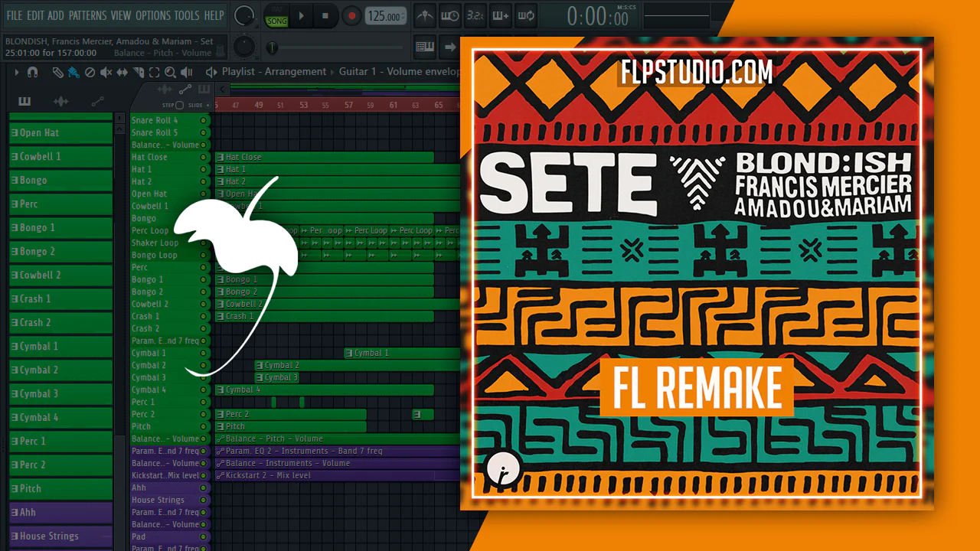Toggle PAT/SONG mode switch
The width and height of the screenshot is (980, 551).
pyautogui.click(x=276, y=15)
